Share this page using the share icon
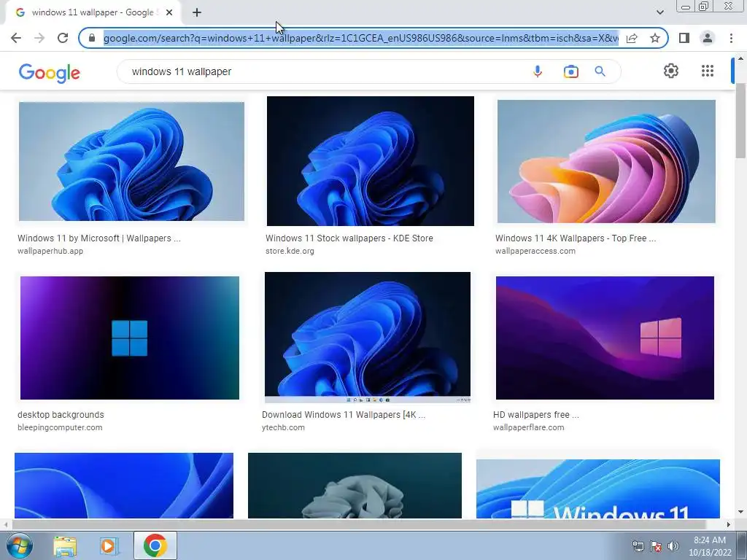The image size is (747, 560). click(x=632, y=38)
